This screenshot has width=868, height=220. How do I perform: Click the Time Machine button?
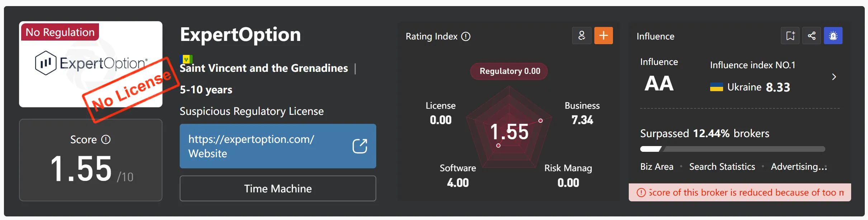click(x=278, y=188)
